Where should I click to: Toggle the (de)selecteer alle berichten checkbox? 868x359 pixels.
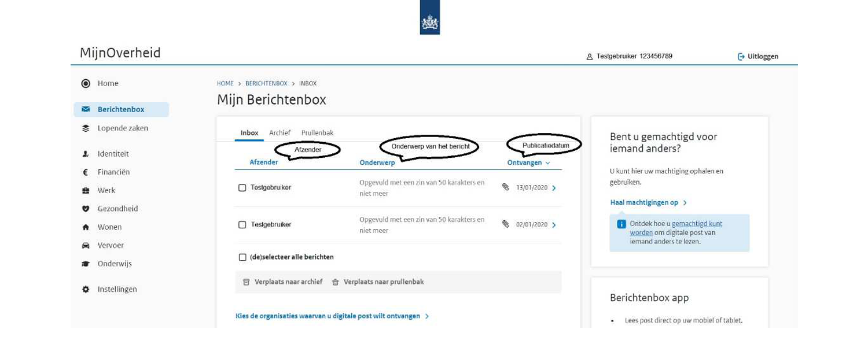(242, 257)
